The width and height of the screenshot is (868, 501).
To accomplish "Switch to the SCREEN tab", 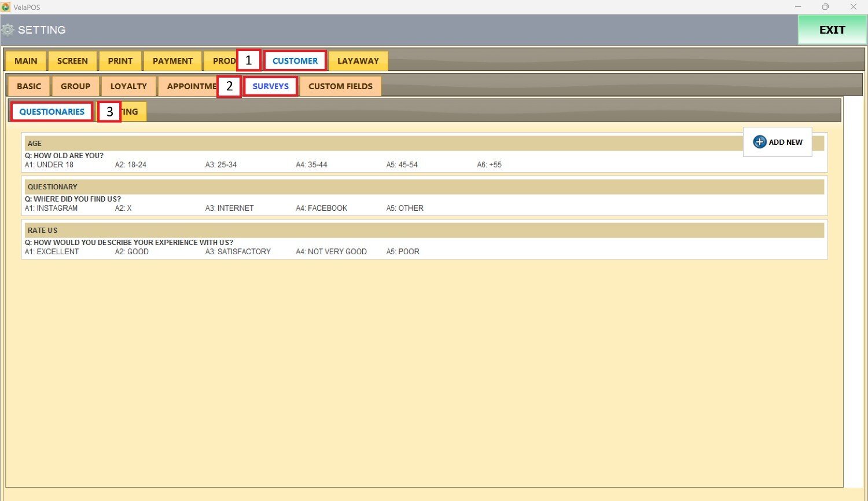I will [x=72, y=61].
